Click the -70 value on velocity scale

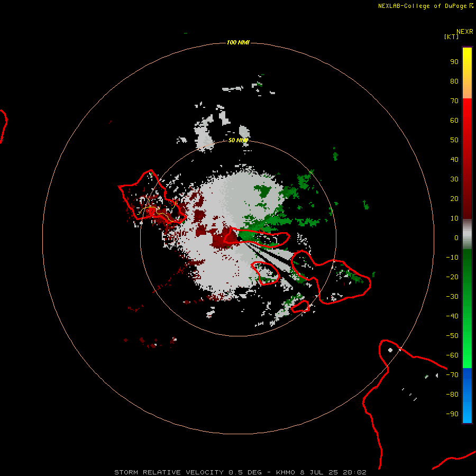[x=452, y=375]
